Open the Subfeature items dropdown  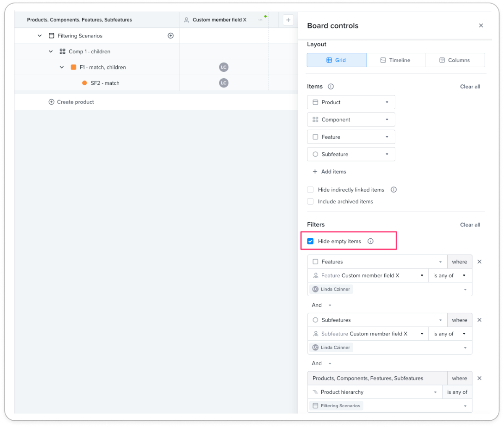point(351,154)
